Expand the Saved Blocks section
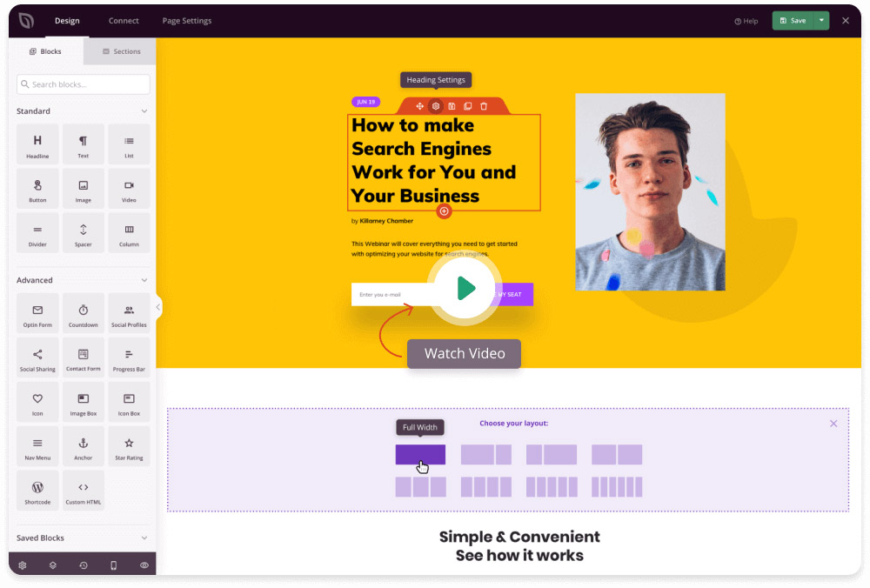The height and width of the screenshot is (588, 870). pos(144,538)
